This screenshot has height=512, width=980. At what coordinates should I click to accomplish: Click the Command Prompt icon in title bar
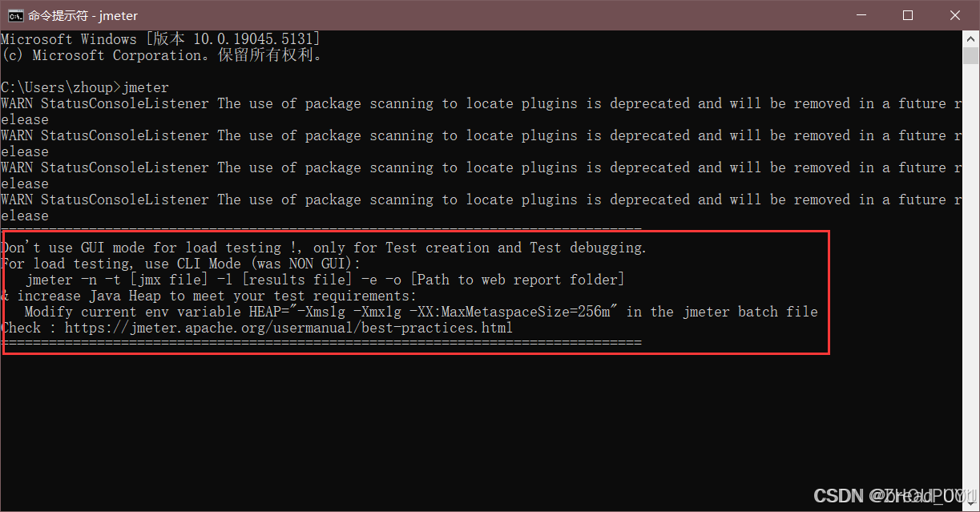click(x=17, y=14)
